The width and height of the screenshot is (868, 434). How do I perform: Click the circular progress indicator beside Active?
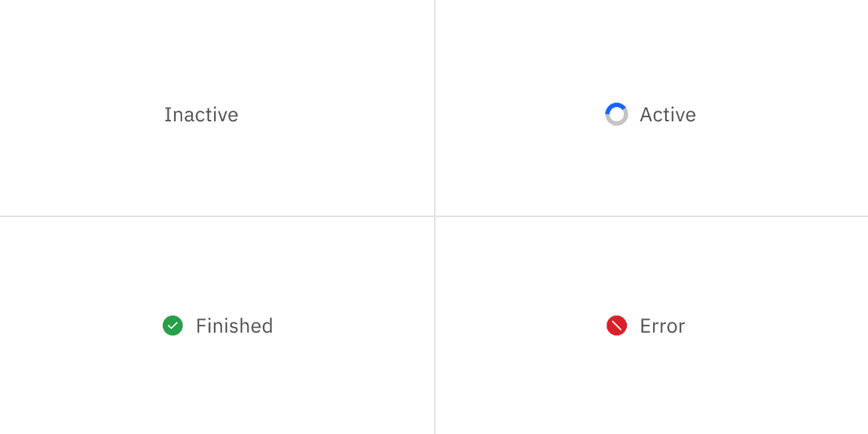(x=616, y=114)
